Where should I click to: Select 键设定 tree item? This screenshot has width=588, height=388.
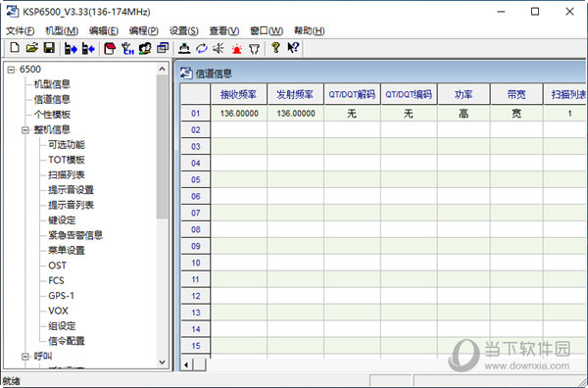pos(63,220)
